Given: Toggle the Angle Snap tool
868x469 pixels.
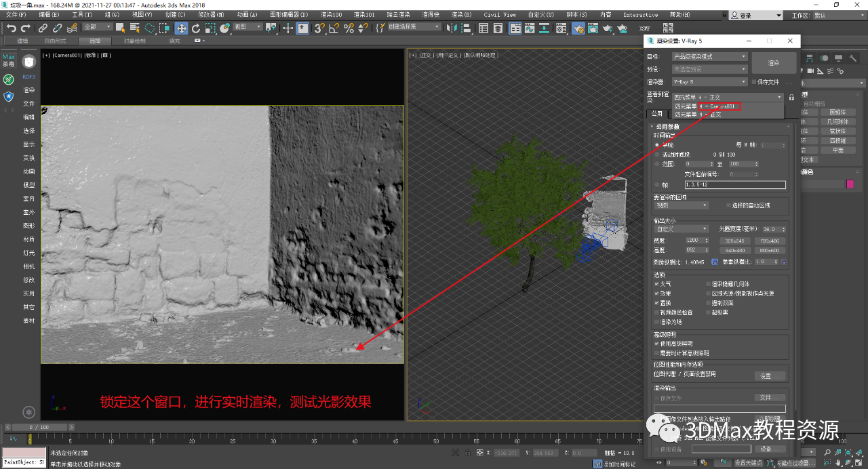Looking at the screenshot, I should tap(334, 28).
